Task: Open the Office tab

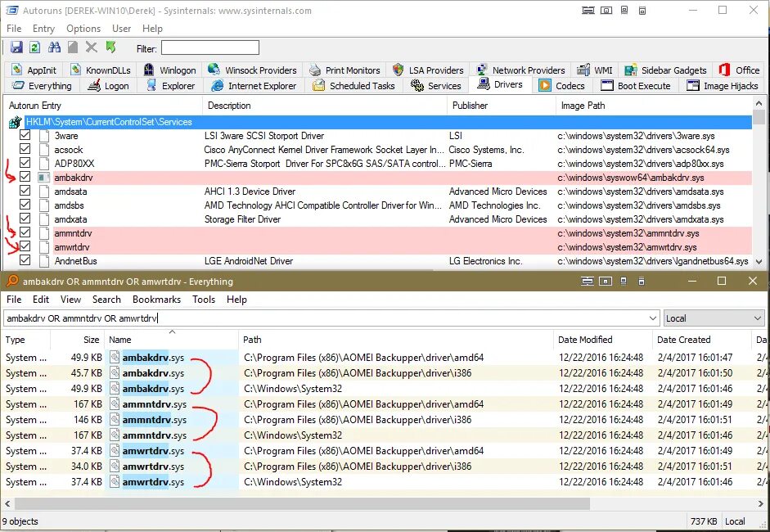Action: [x=739, y=70]
